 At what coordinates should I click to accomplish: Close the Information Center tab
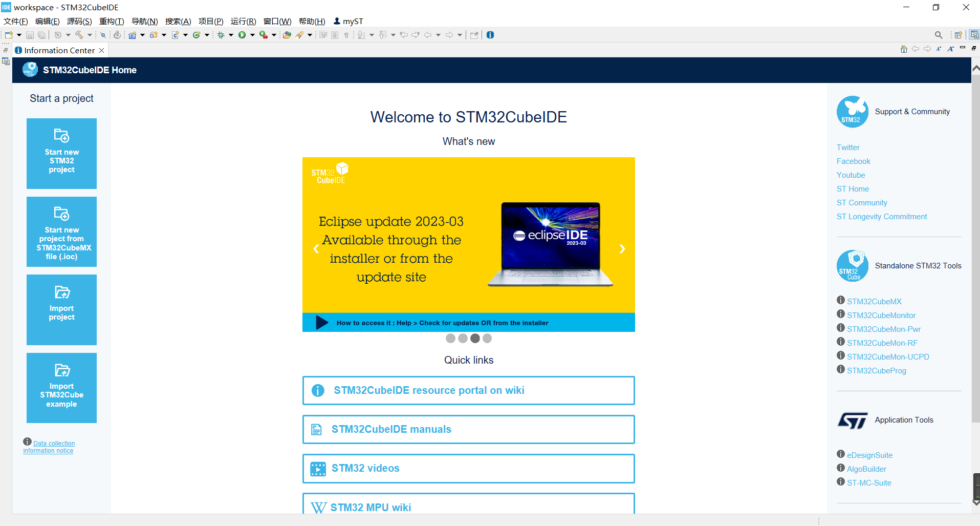pos(101,50)
